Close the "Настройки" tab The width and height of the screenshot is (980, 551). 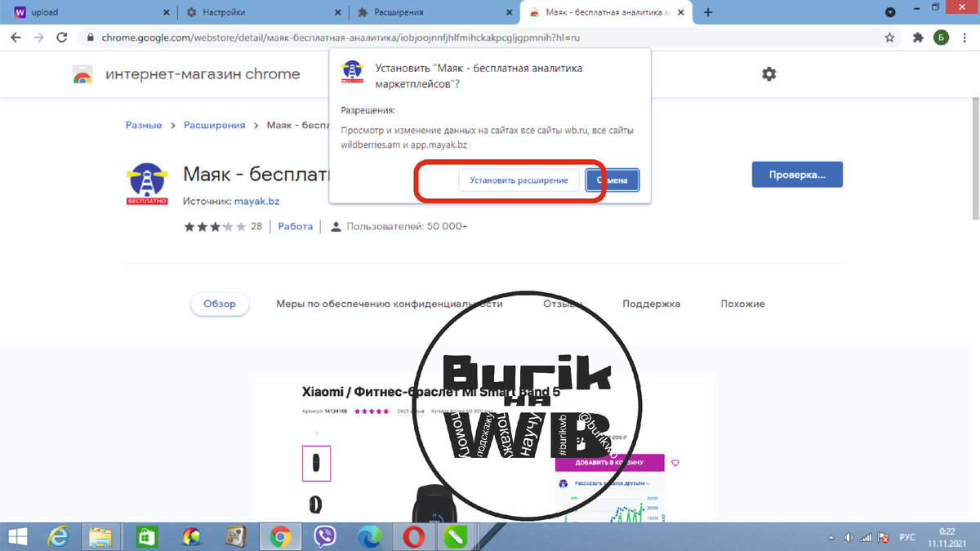click(339, 12)
